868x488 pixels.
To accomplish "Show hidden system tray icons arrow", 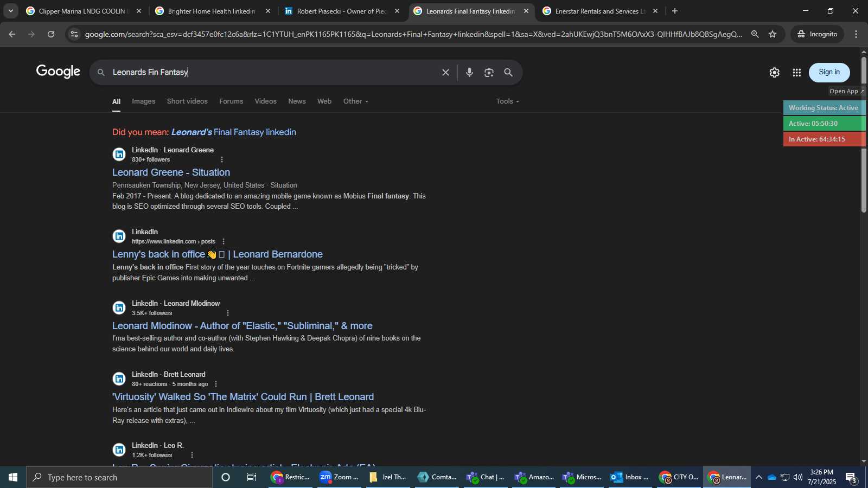I will [x=759, y=477].
